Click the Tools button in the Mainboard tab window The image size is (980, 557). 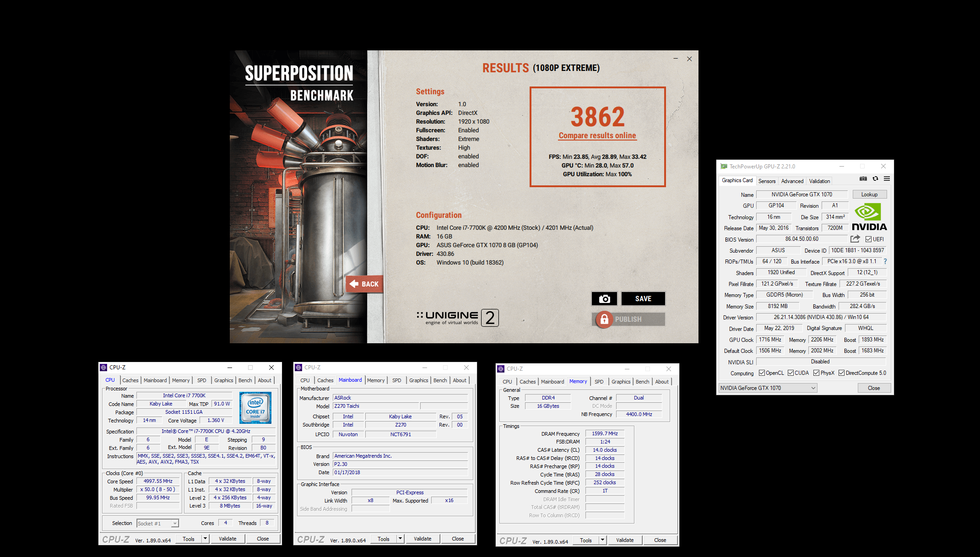[x=384, y=539]
